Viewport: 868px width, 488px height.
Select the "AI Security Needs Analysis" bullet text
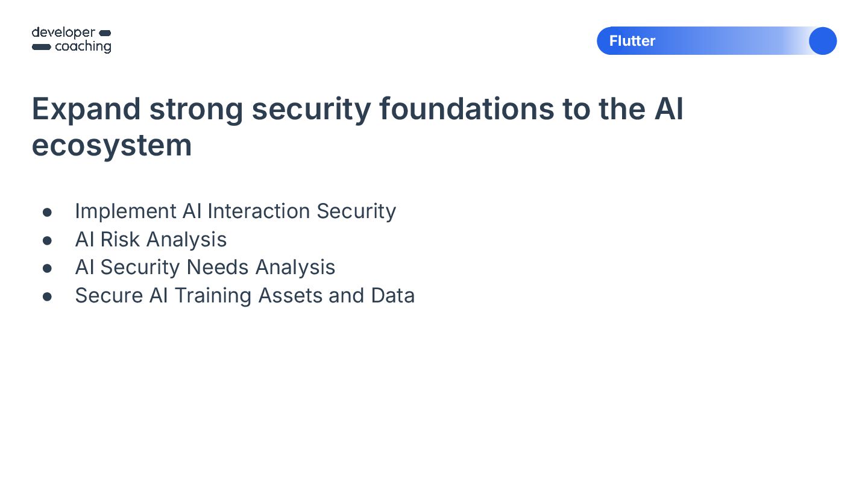(x=205, y=267)
